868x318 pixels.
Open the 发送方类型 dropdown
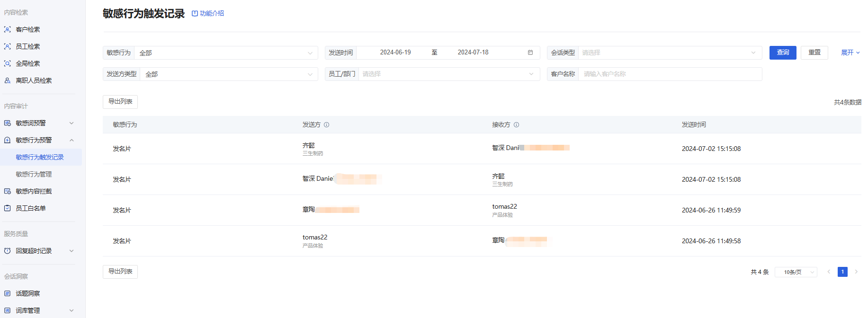[x=229, y=74]
